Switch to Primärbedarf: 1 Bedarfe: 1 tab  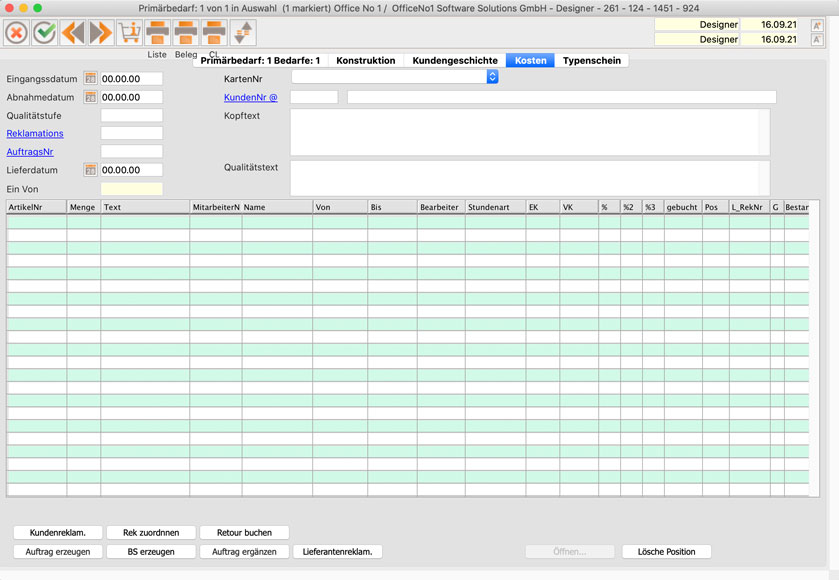260,60
